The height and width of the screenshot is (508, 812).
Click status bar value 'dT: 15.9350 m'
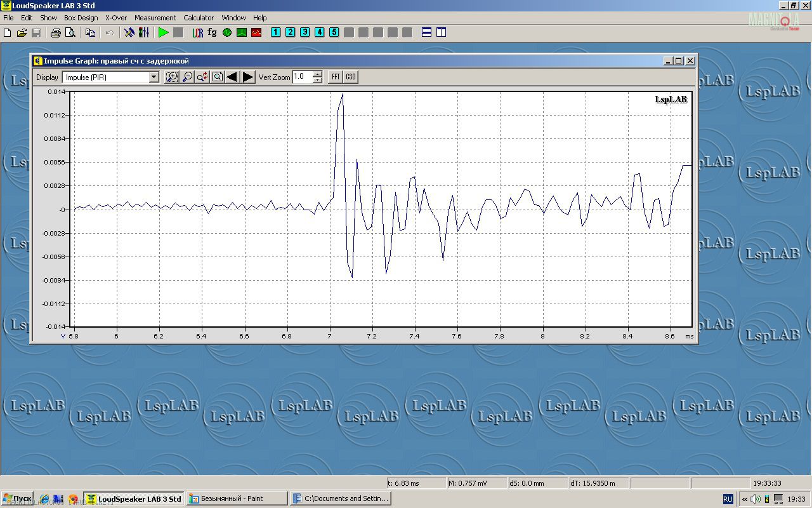click(598, 483)
